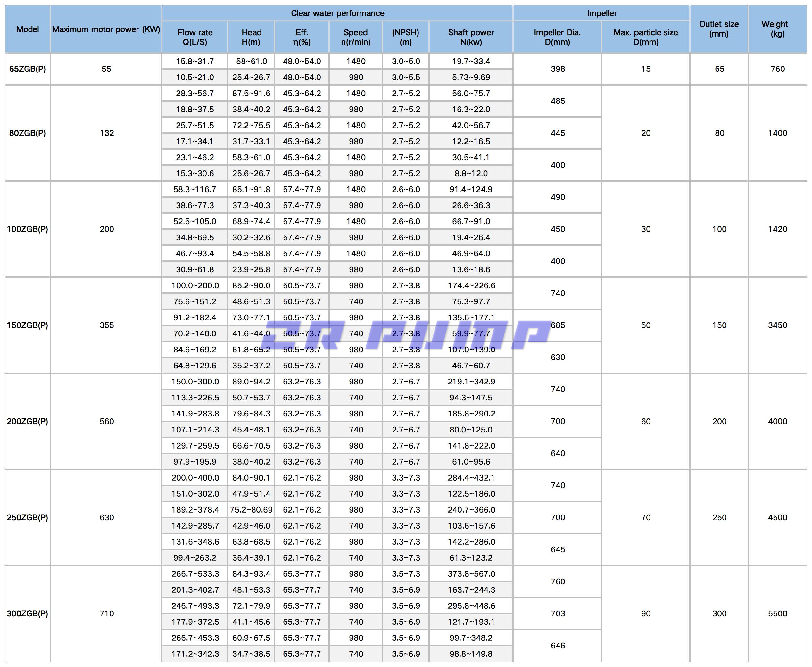Click NPSH cell 3.5~7.3 of 300ZGB(P)
Viewport: 812px width, 667px height.
[x=405, y=574]
